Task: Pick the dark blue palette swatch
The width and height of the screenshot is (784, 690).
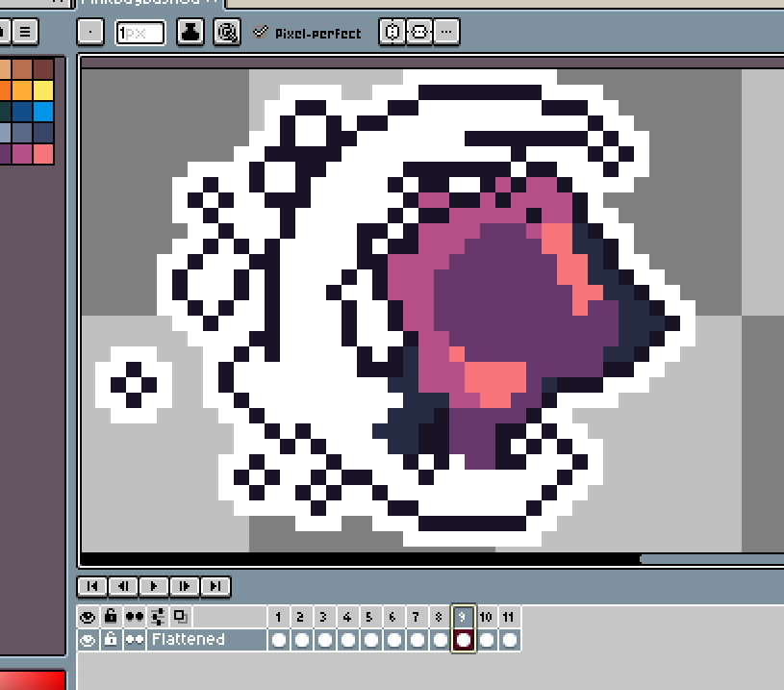Action: (22, 112)
